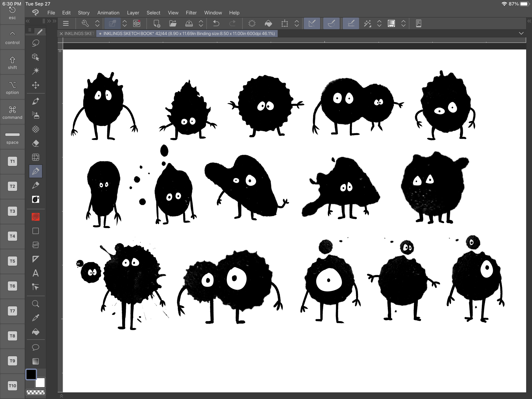Tap the T10 shortcut key
532x399 pixels.
click(x=12, y=386)
